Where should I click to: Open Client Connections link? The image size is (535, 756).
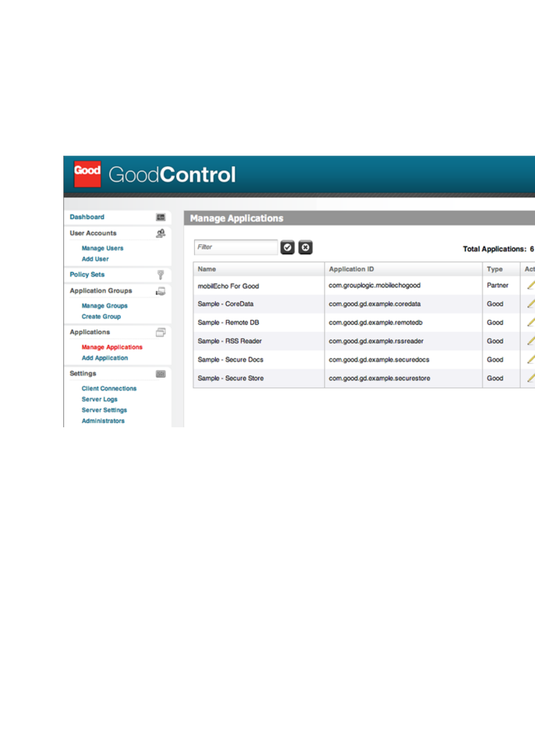109,389
